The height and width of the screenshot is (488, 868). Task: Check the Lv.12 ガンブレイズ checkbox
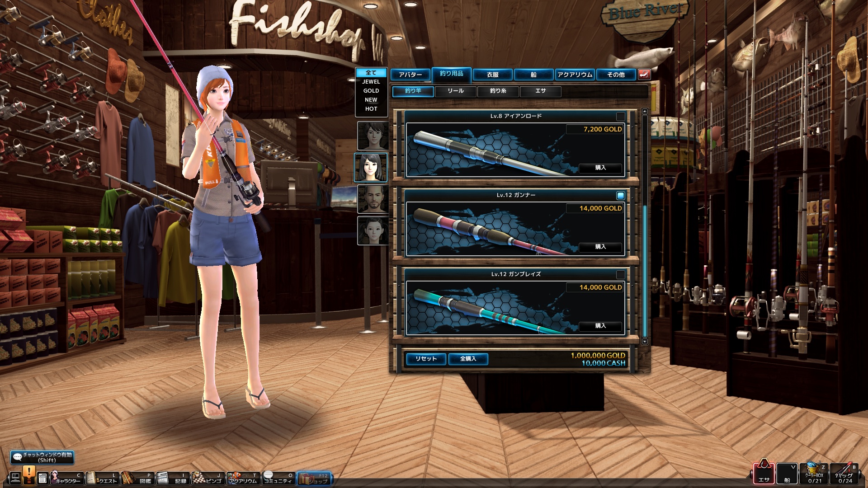(620, 275)
